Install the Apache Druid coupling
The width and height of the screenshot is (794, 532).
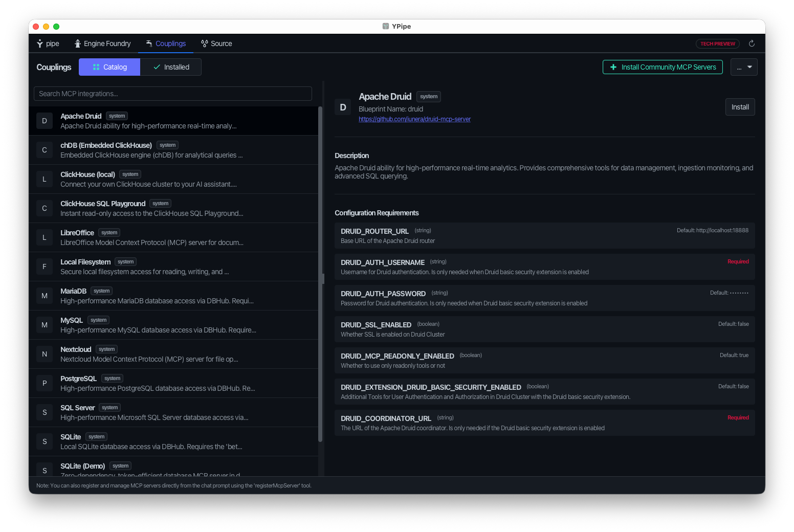(740, 107)
